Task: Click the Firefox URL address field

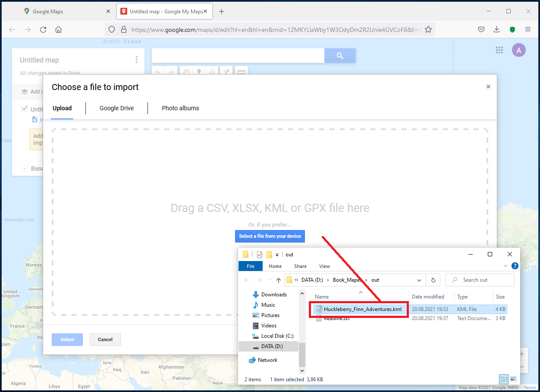Action: [x=276, y=30]
